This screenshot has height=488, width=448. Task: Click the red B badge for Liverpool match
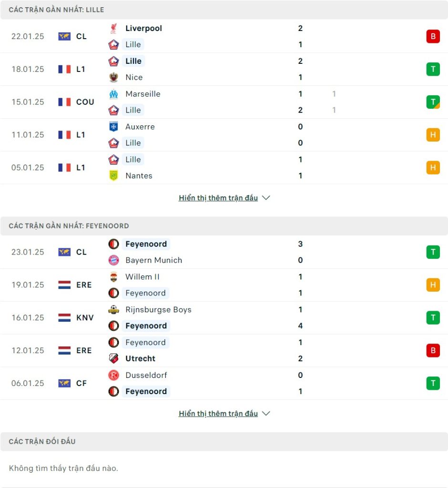[x=433, y=36]
